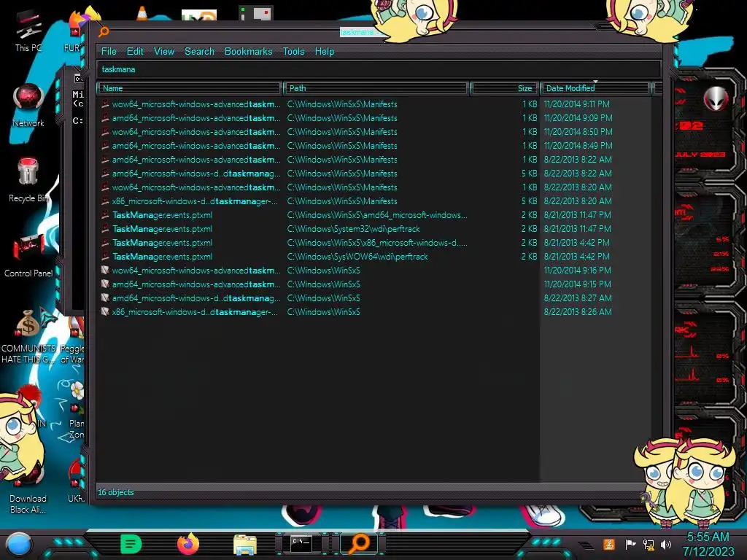Sort results by the Path column header
This screenshot has height=560, width=747.
pyautogui.click(x=376, y=88)
